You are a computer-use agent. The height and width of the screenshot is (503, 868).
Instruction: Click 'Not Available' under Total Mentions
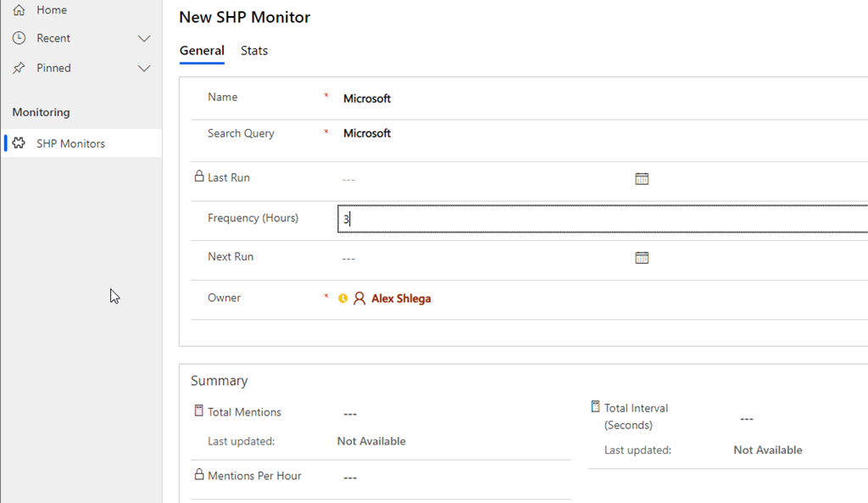coord(371,442)
